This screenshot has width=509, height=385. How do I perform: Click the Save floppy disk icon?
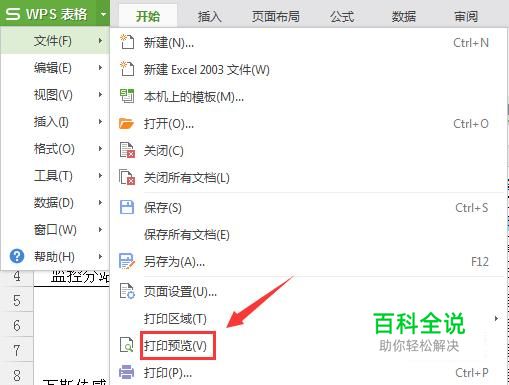[127, 207]
